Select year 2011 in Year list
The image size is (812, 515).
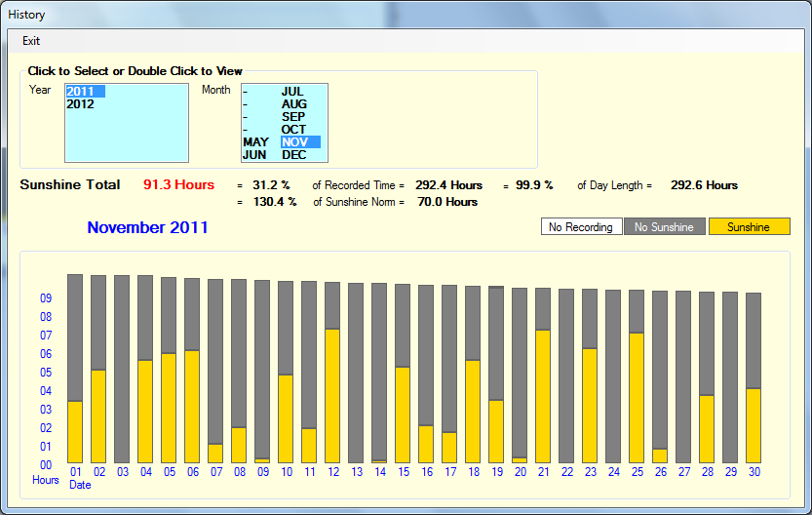click(x=81, y=92)
